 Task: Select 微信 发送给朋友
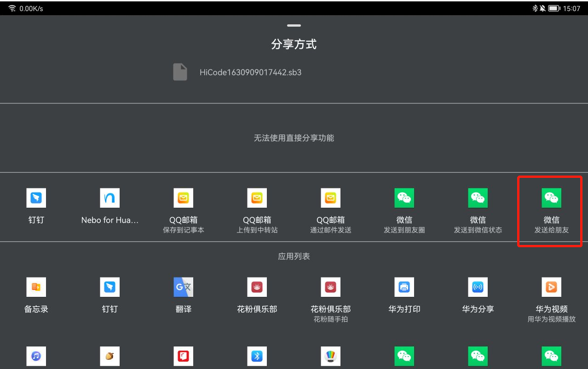552,211
